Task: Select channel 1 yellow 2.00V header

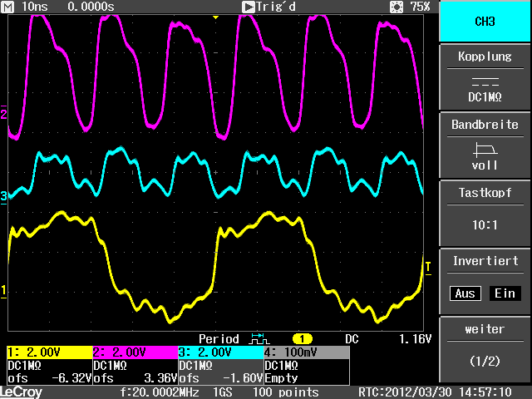Action: click(50, 352)
